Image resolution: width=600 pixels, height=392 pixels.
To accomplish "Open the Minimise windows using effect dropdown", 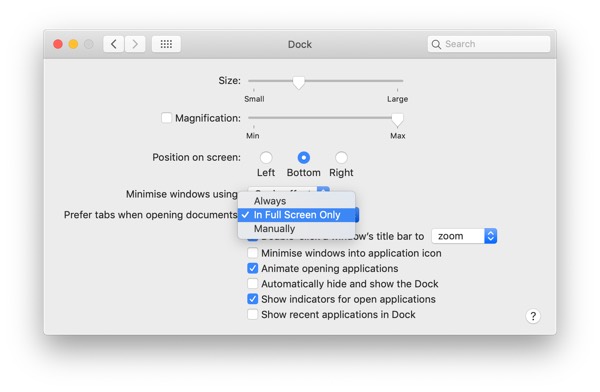I will [x=289, y=189].
